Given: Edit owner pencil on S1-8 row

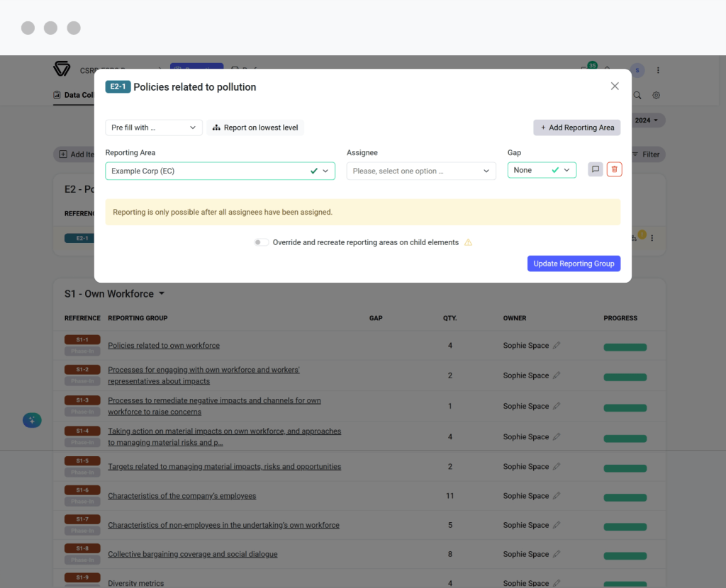Looking at the screenshot, I should (x=557, y=554).
